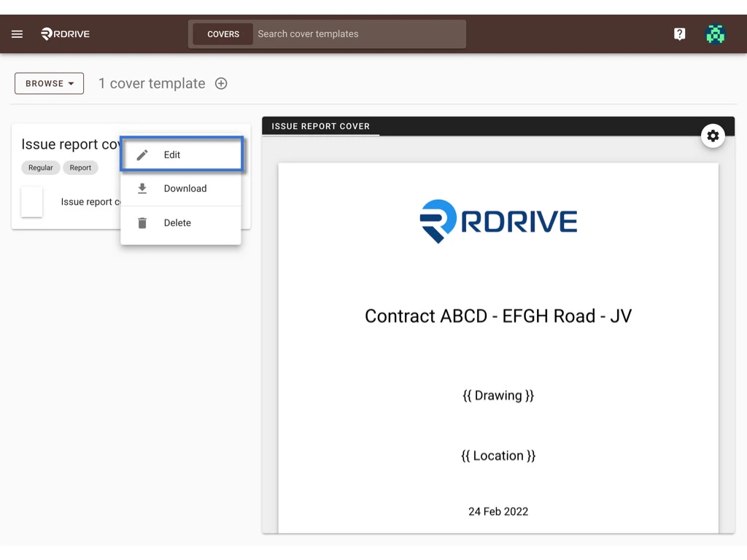Click the 24 Feb 2022 date text

[x=498, y=511]
